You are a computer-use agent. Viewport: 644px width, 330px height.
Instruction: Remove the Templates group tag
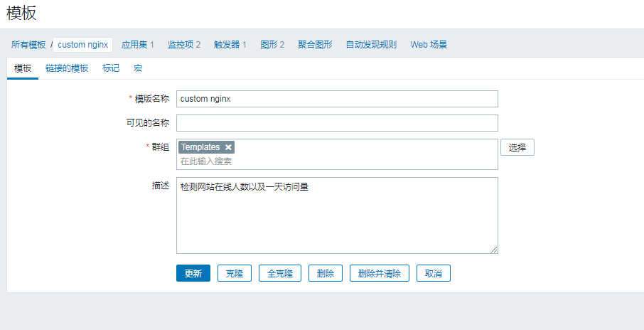(228, 147)
